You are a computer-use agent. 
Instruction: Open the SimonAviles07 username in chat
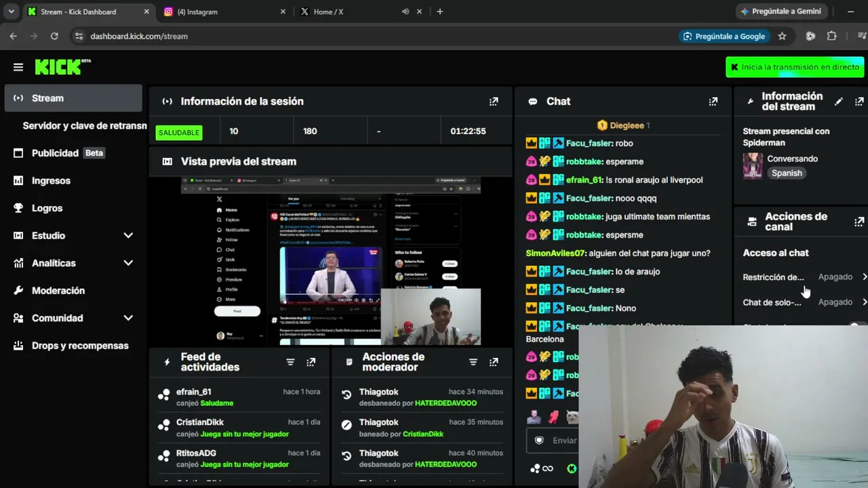click(x=556, y=253)
